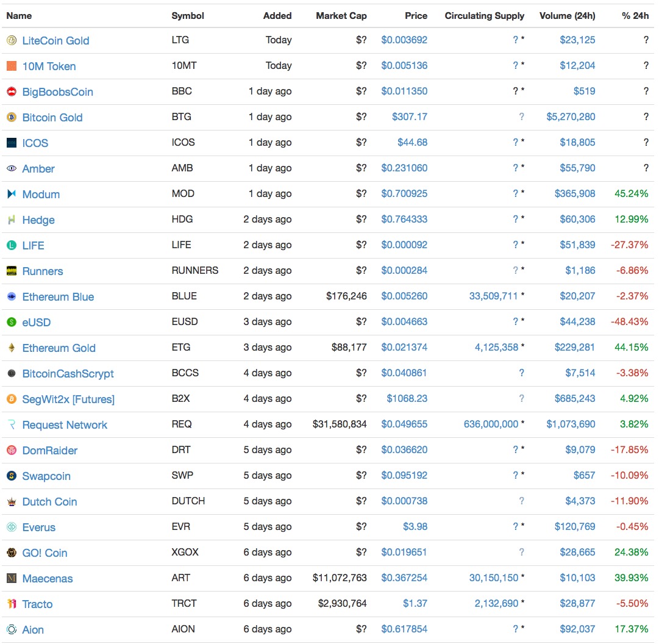Click the Swapcoin icon
659x644 pixels.
click(12, 476)
